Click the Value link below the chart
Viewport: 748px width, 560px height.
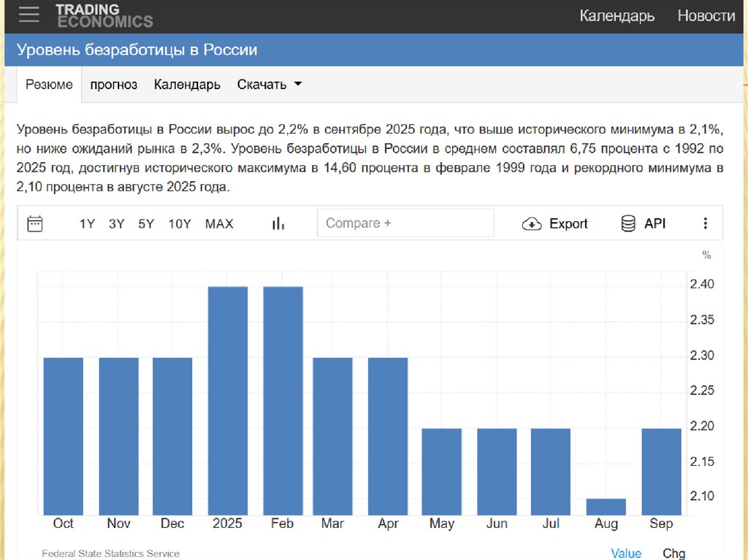626,553
